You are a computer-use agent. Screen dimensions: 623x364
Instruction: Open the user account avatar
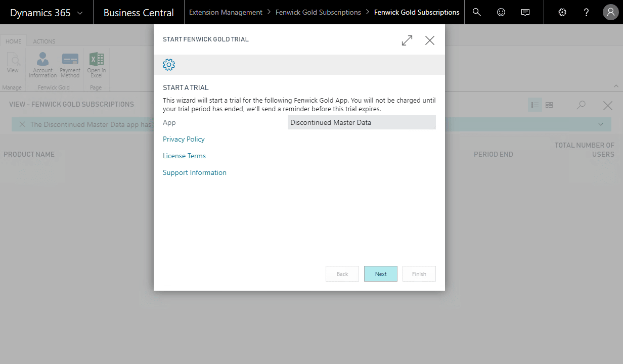611,12
